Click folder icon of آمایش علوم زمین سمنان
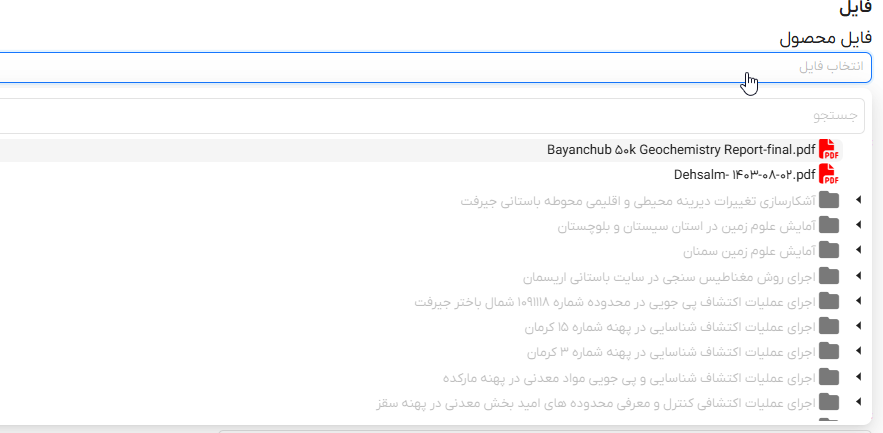 [x=829, y=251]
